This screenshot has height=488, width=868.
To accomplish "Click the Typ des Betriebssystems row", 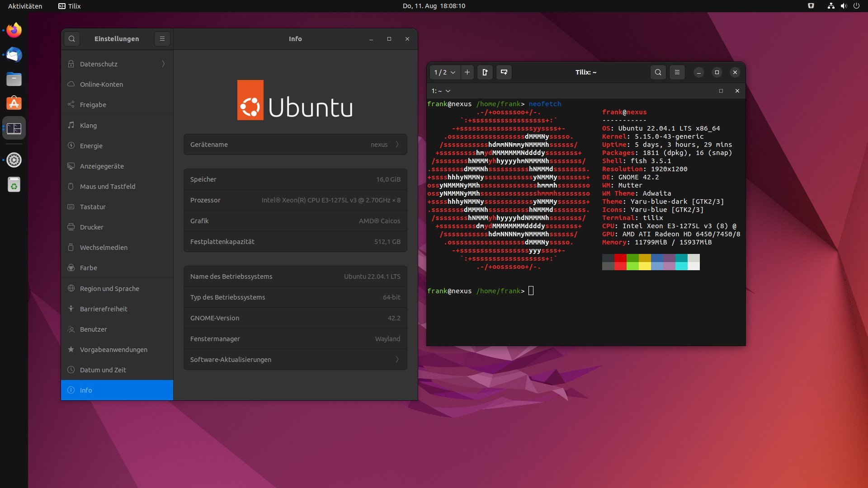I will (295, 297).
